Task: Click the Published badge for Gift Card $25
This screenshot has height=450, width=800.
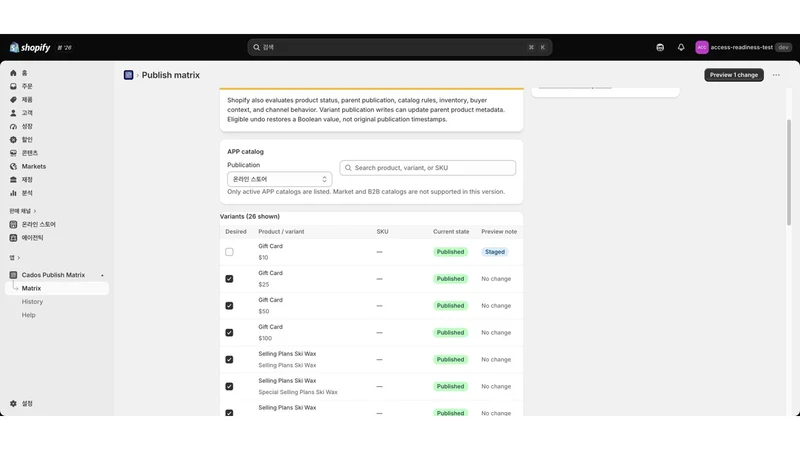Action: coord(450,279)
